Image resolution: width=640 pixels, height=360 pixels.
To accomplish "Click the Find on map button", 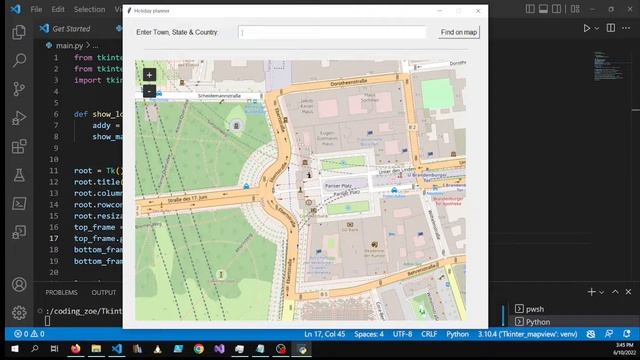I will tap(459, 32).
